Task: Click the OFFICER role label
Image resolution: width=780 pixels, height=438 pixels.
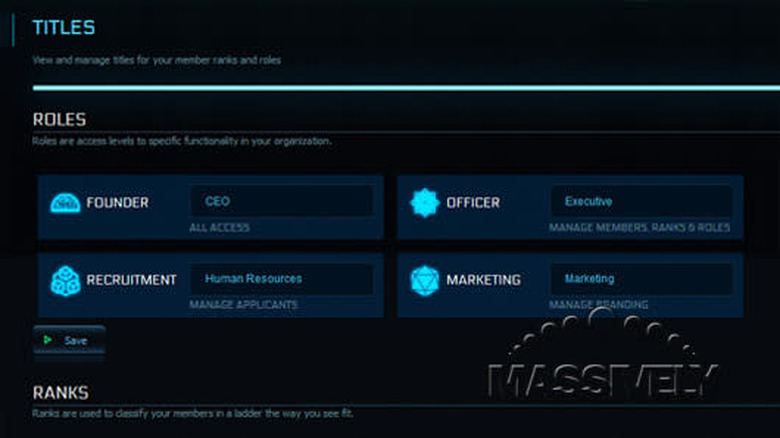Action: 473,203
